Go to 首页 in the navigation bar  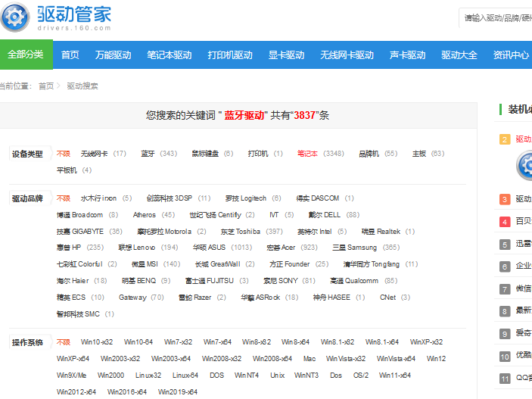(70, 55)
